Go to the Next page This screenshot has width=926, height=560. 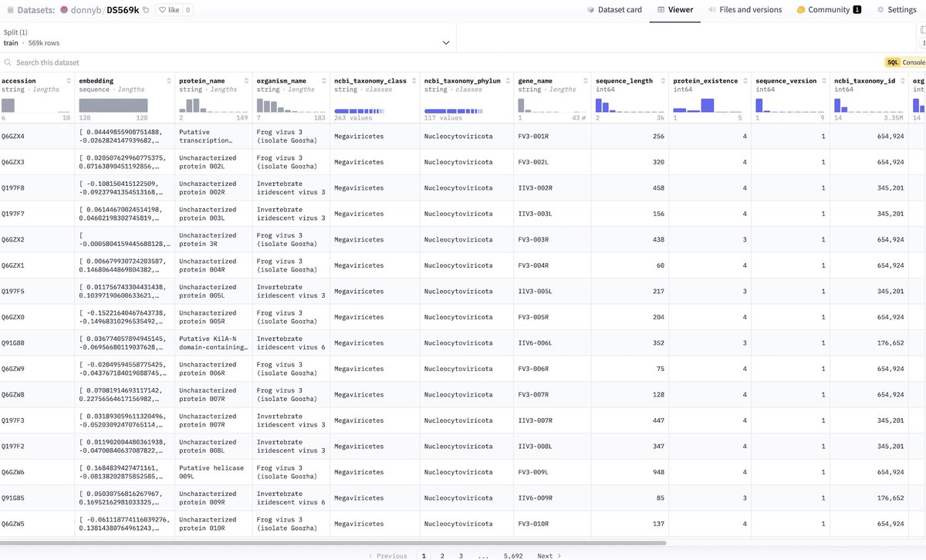(x=549, y=555)
